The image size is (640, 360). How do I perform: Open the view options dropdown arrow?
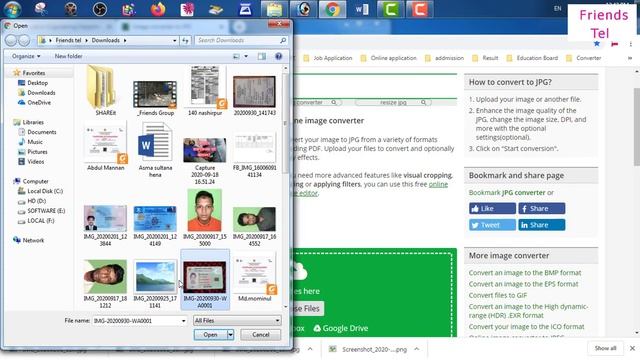(x=246, y=56)
